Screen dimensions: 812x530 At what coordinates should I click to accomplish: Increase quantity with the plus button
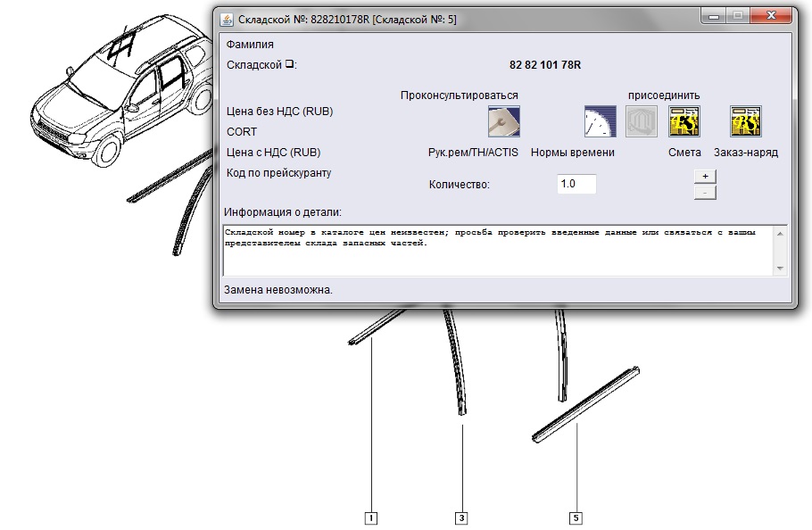pyautogui.click(x=705, y=176)
